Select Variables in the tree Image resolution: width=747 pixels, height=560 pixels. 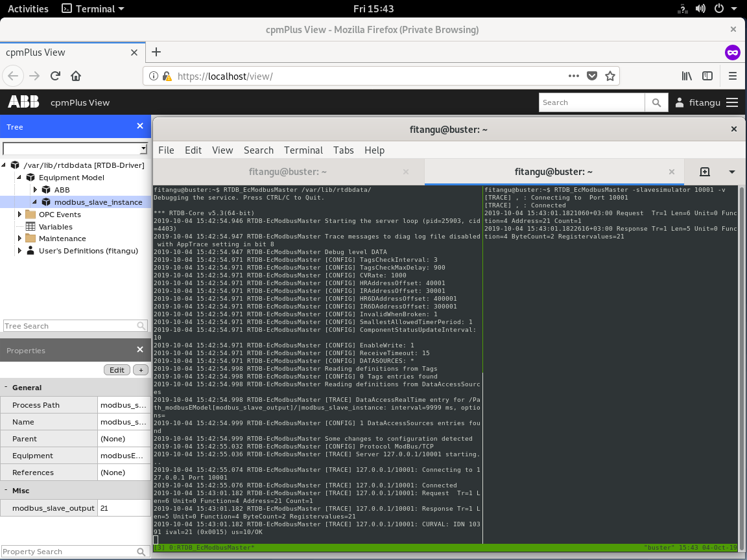click(56, 227)
